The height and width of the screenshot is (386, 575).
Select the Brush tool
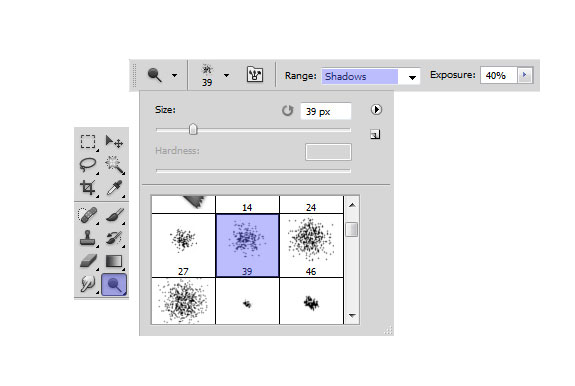(114, 215)
